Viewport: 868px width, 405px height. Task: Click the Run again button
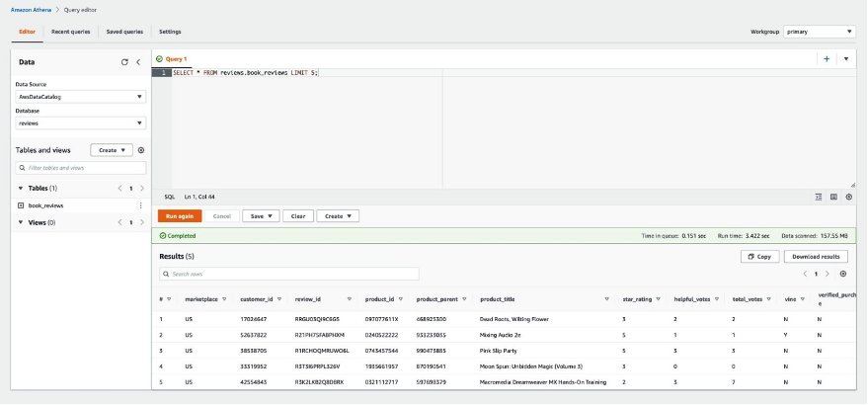click(x=180, y=216)
